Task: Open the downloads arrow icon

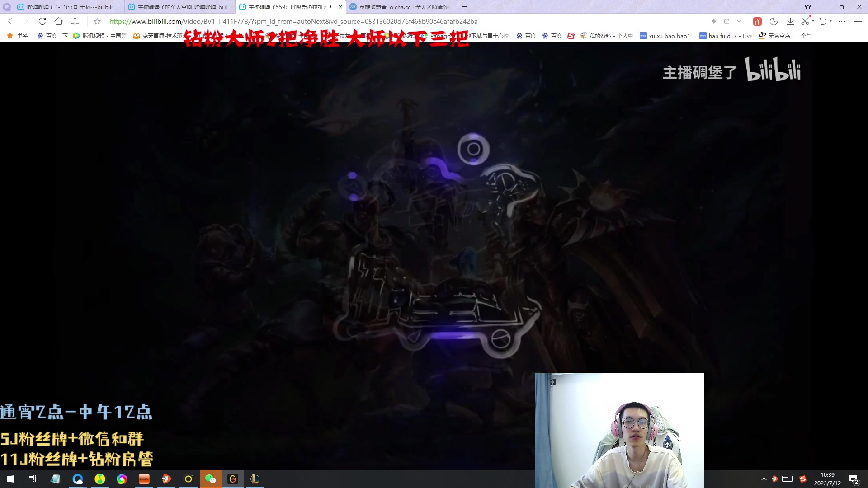Action: (790, 21)
